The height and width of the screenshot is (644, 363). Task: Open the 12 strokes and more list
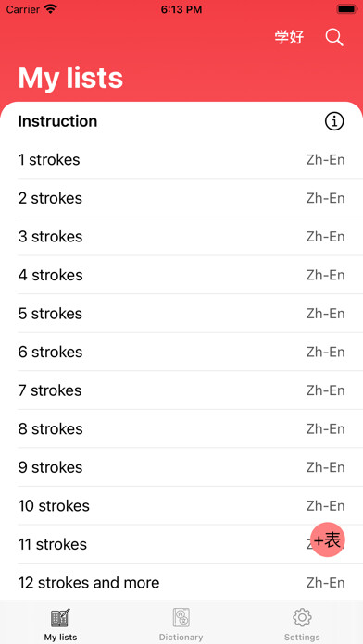tap(181, 582)
